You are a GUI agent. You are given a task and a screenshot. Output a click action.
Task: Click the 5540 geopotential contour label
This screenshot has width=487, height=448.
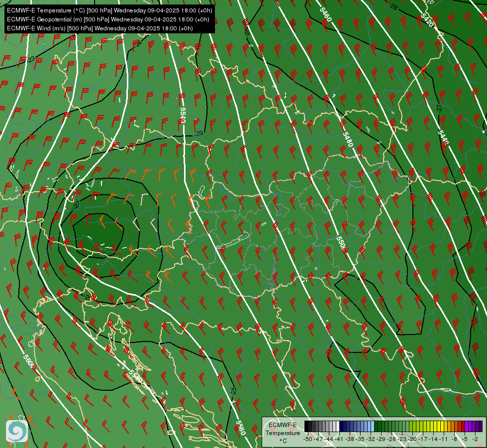click(183, 115)
